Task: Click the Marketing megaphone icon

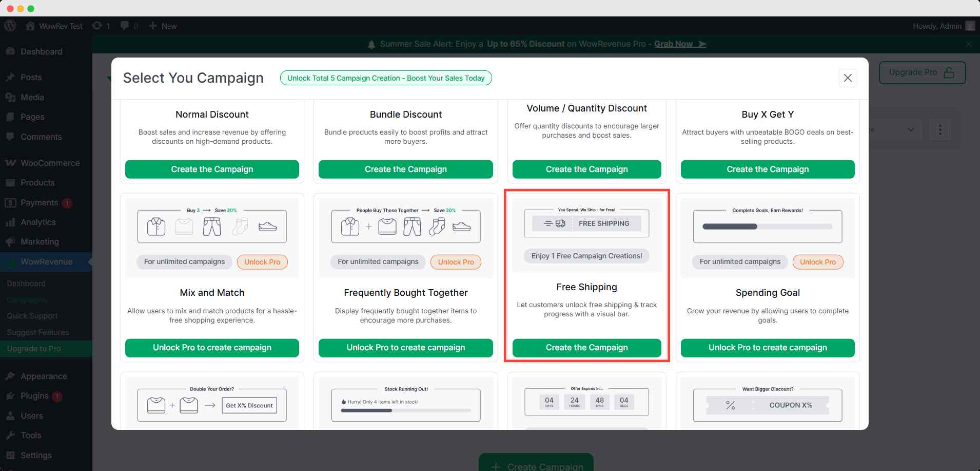Action: tap(10, 241)
